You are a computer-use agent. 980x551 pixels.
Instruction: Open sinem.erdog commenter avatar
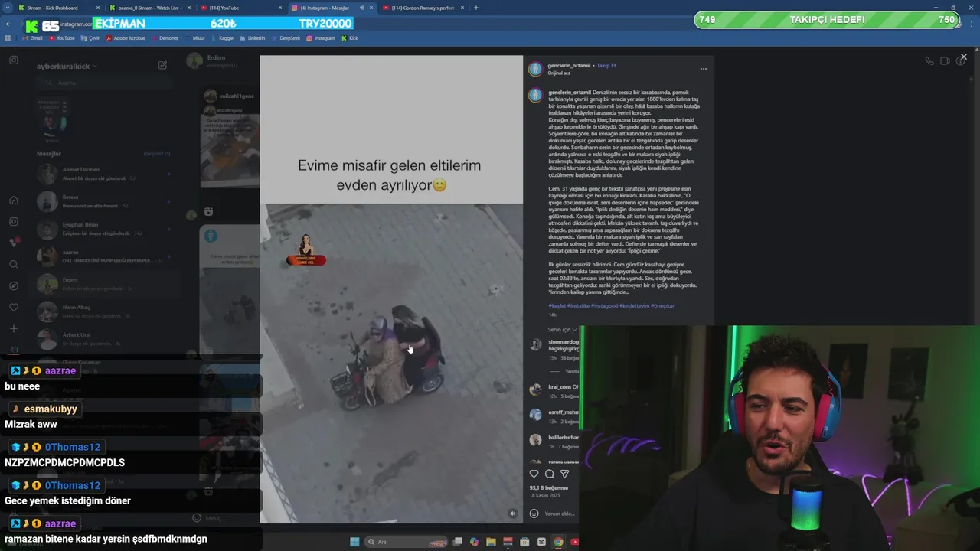pyautogui.click(x=535, y=344)
